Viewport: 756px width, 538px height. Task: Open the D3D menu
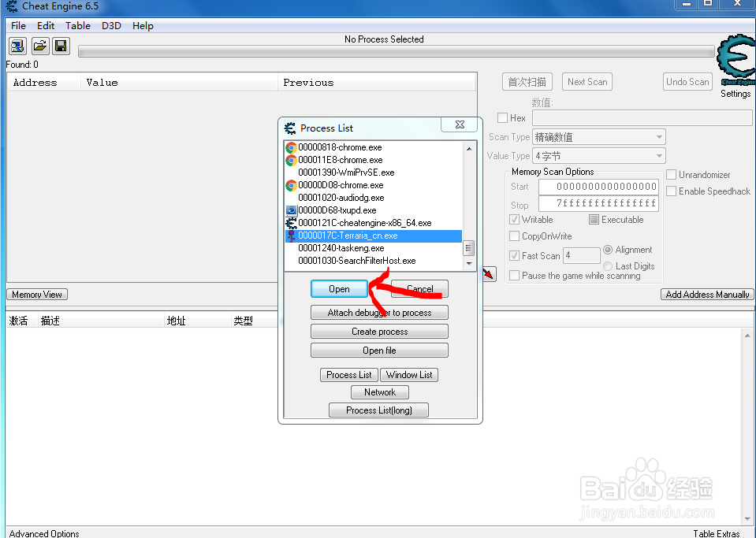pos(111,26)
